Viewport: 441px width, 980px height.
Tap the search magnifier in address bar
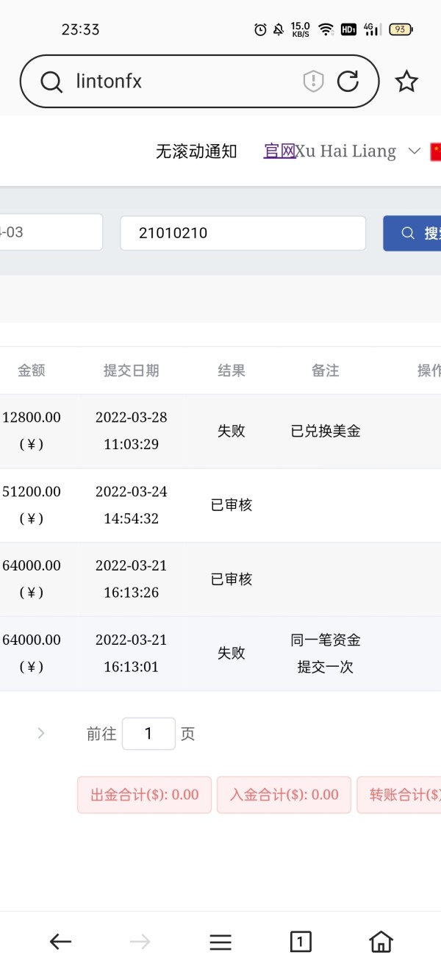click(x=51, y=82)
